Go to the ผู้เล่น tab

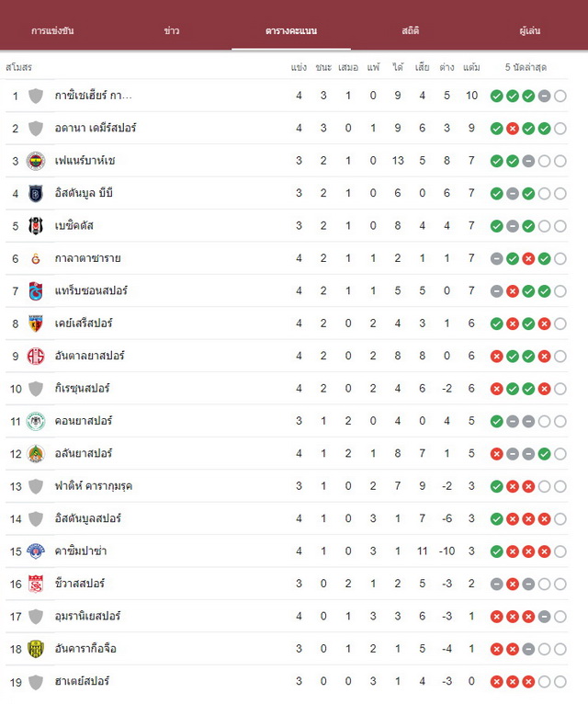click(529, 30)
